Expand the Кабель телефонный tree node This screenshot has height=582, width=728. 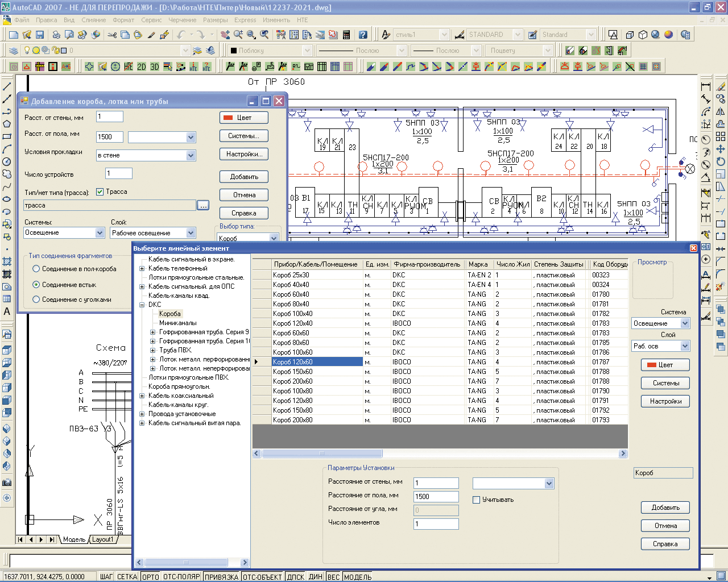click(142, 268)
